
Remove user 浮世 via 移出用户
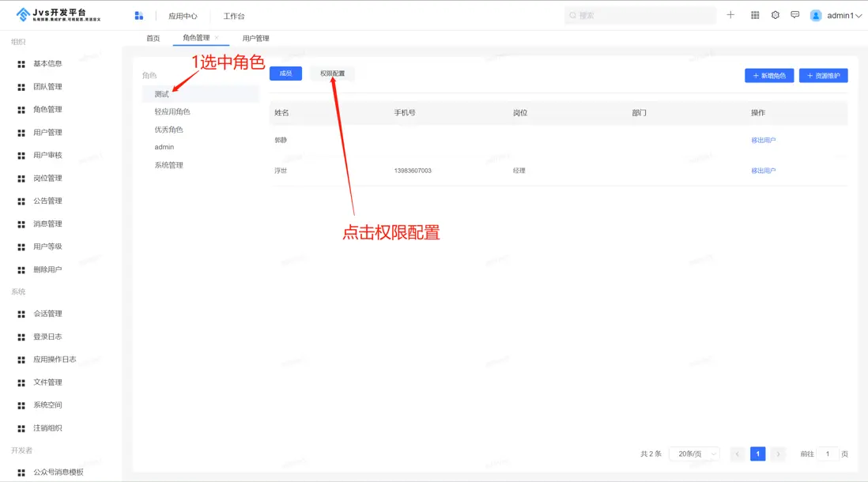[x=764, y=171]
